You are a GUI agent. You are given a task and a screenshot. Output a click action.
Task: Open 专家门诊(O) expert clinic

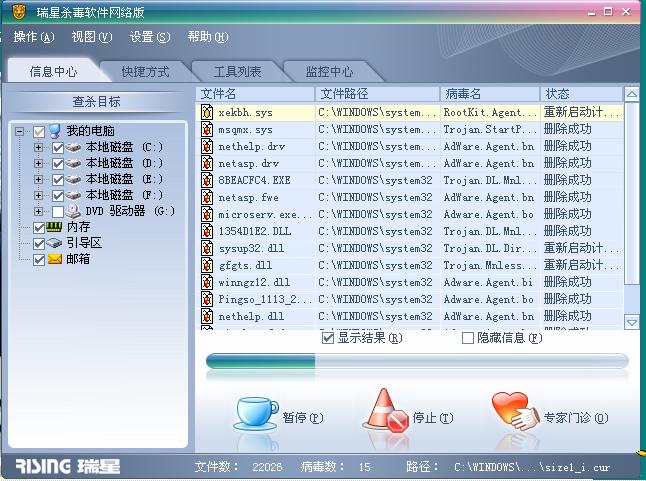[576, 418]
